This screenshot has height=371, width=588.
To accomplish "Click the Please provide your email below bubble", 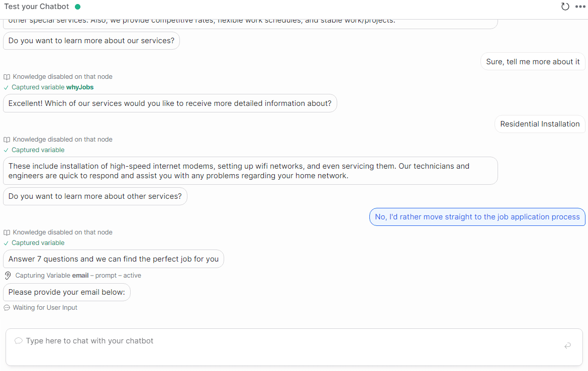I will coord(67,292).
